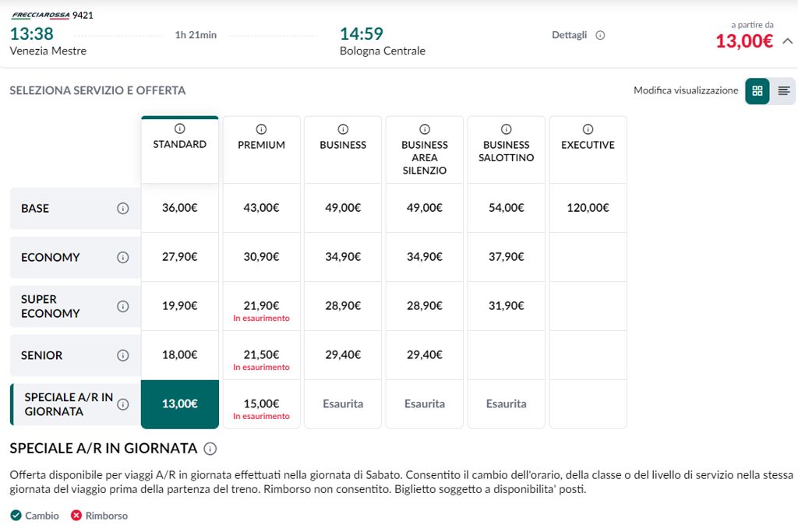Choose SENIOR Standard fare 18,00€
Image resolution: width=798 pixels, height=532 pixels.
tap(180, 355)
